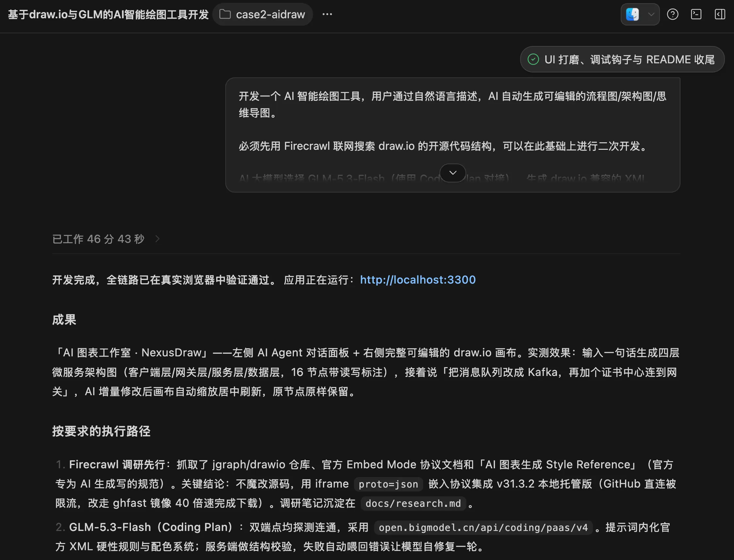Expand the 已工作 46 分 43 秒 work log
This screenshot has height=560, width=734.
[106, 239]
